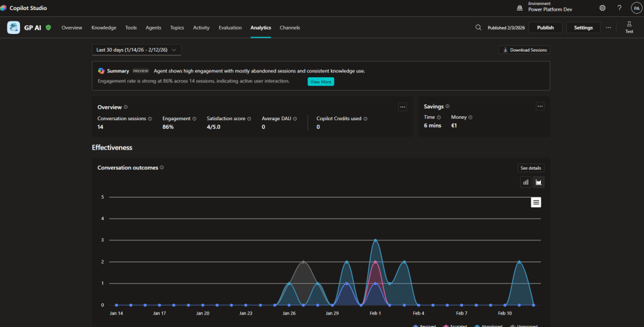The height and width of the screenshot is (327, 644).
Task: Click the search magnifier icon
Action: (x=478, y=28)
